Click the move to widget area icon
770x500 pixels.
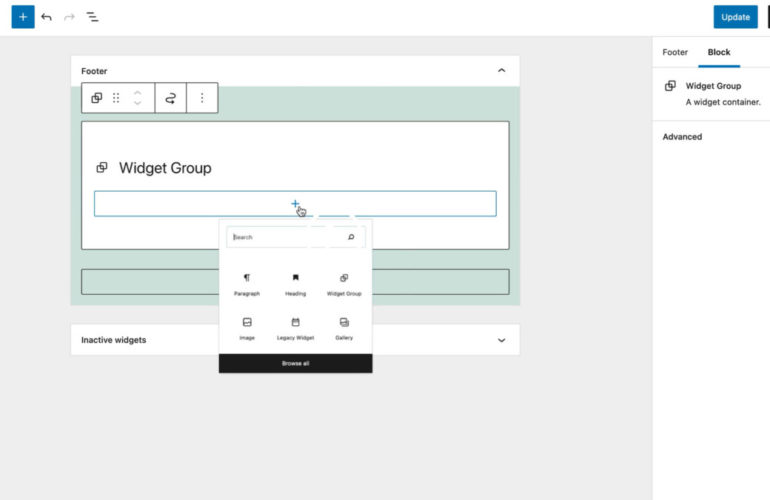[171, 98]
